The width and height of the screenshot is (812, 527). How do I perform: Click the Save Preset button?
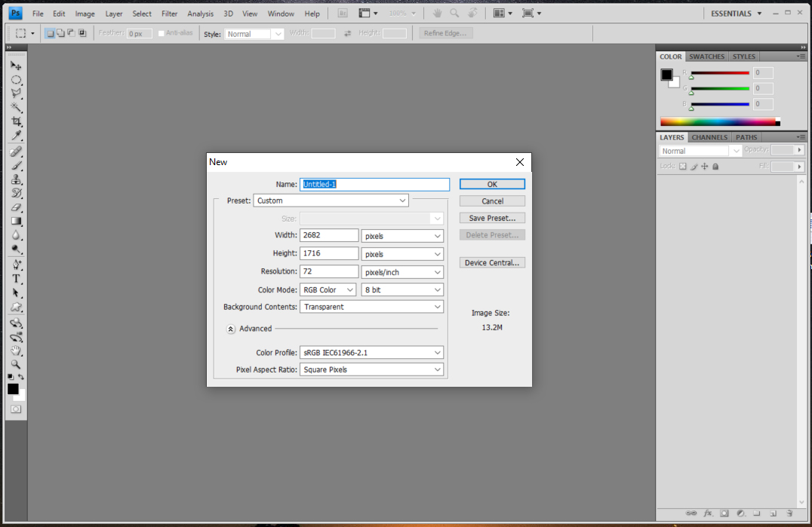pyautogui.click(x=492, y=218)
